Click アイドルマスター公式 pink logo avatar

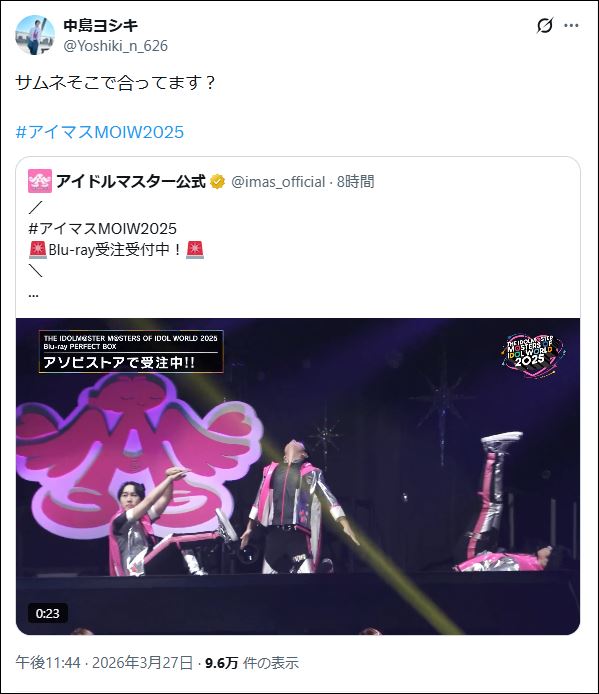[x=40, y=181]
